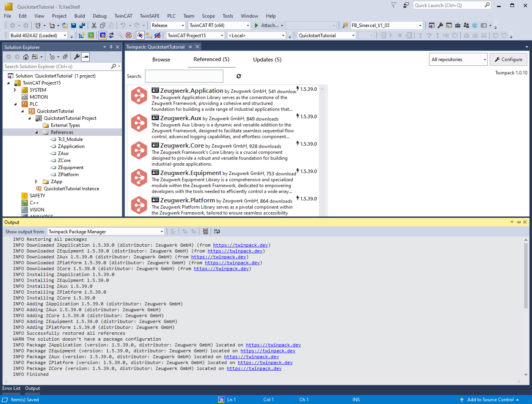Image resolution: width=532 pixels, height=404 pixels.
Task: Click the package list scrollbar up arrow
Action: (322, 89)
